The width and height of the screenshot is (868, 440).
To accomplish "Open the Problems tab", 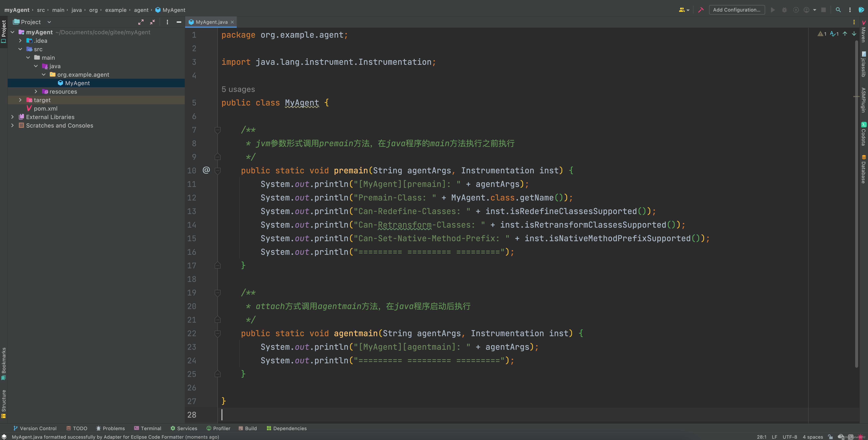I will point(111,428).
